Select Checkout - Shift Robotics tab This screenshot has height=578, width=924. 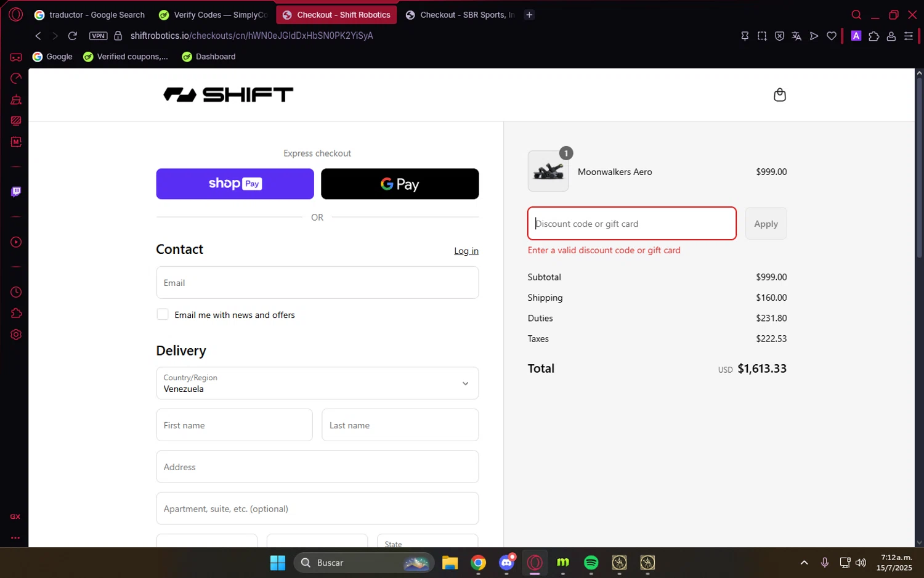point(337,15)
